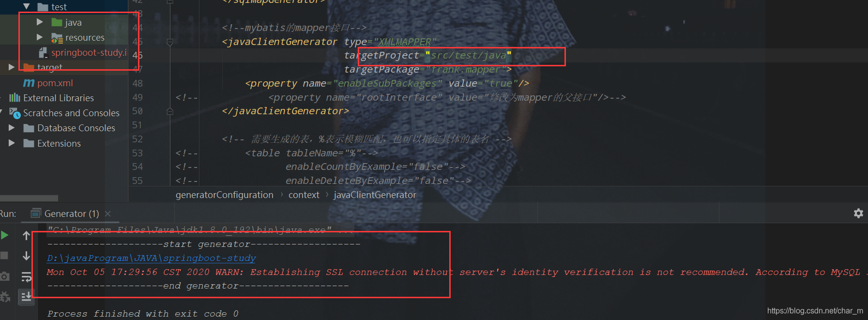Click the project panel horizontal scrollbar
Viewport: 868px width, 320px height.
(x=29, y=198)
